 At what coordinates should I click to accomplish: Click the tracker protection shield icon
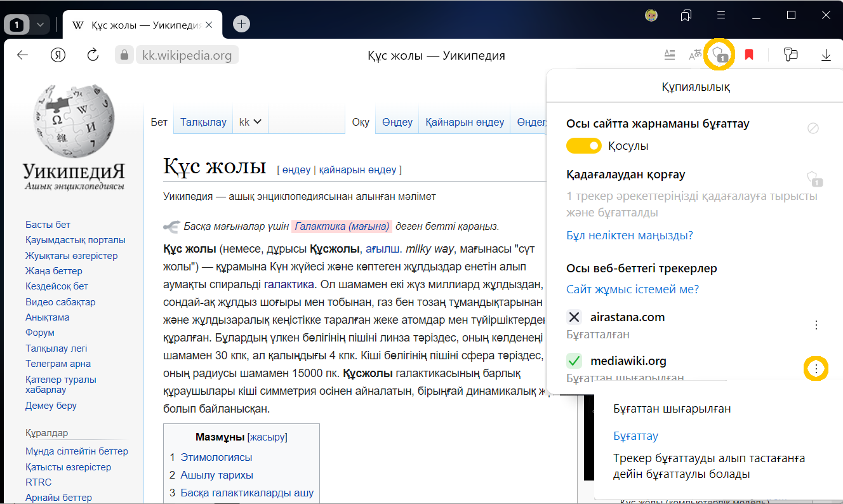(x=720, y=55)
